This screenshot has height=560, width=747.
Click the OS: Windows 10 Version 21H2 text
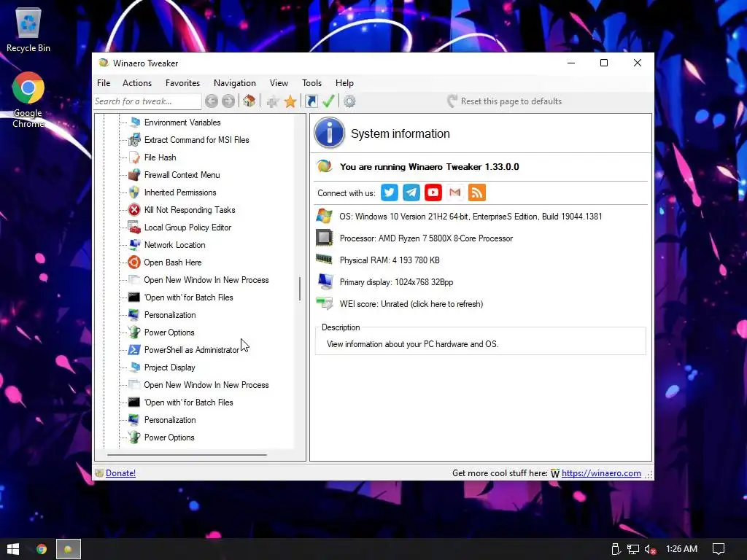click(471, 216)
